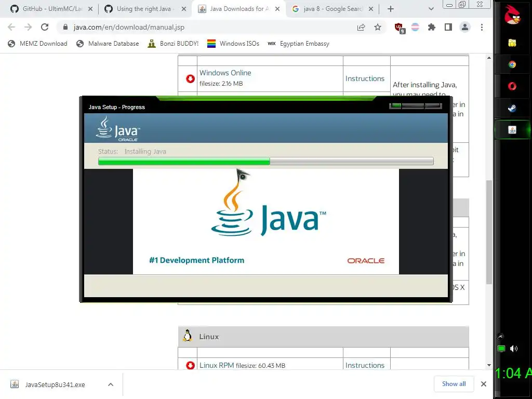Click the Windows Online red download icon
Viewport: 532px width, 399px height.
coord(190,79)
